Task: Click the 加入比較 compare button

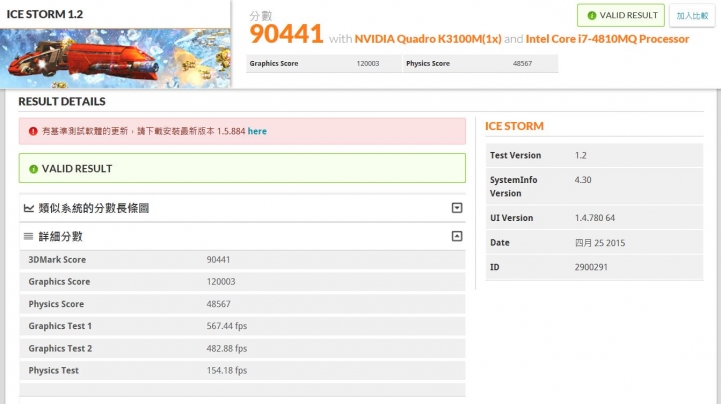Action: click(692, 16)
